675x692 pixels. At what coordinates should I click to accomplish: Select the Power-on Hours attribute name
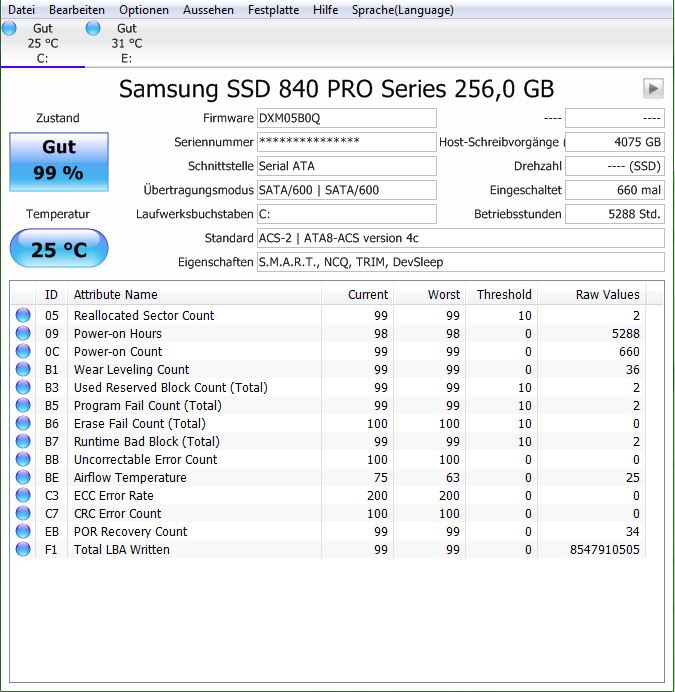pyautogui.click(x=117, y=334)
